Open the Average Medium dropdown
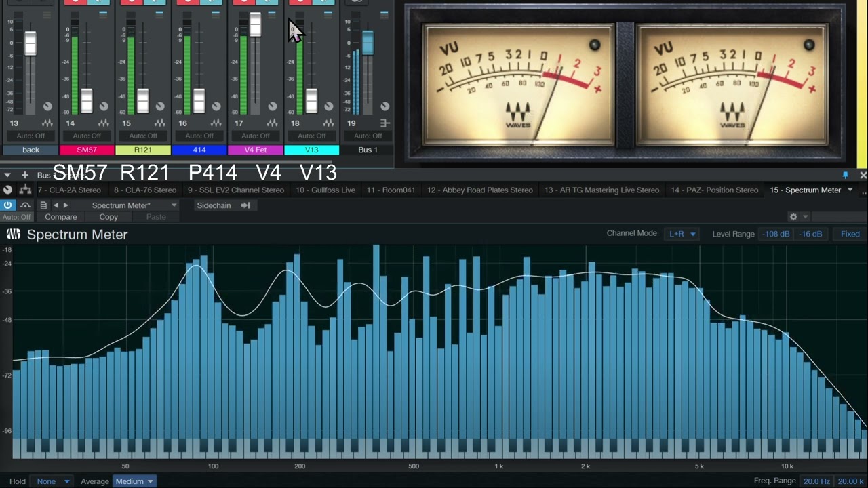Viewport: 868px width, 488px height. pos(134,481)
